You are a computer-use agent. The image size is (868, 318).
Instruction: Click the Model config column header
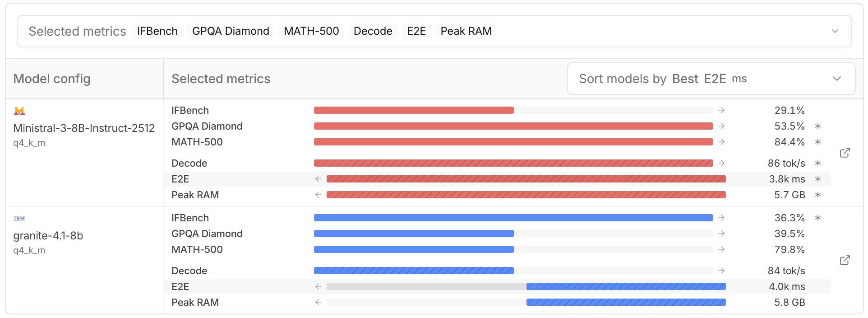tap(52, 79)
